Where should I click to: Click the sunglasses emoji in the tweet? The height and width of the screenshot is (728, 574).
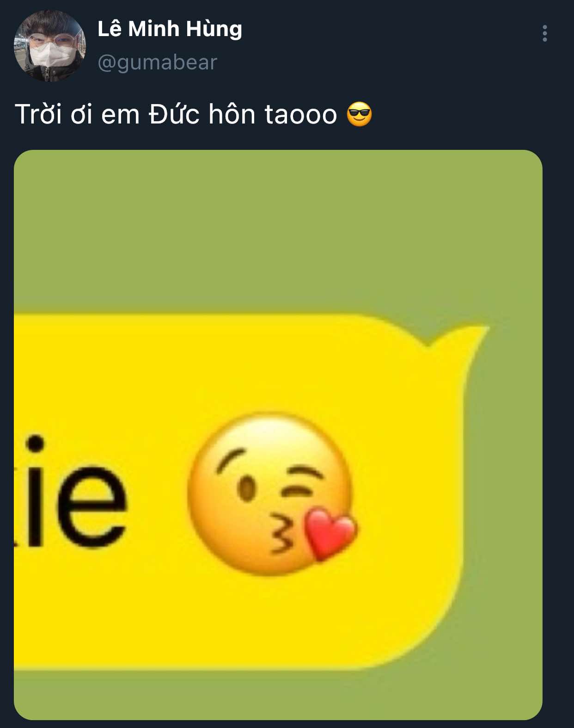click(360, 115)
